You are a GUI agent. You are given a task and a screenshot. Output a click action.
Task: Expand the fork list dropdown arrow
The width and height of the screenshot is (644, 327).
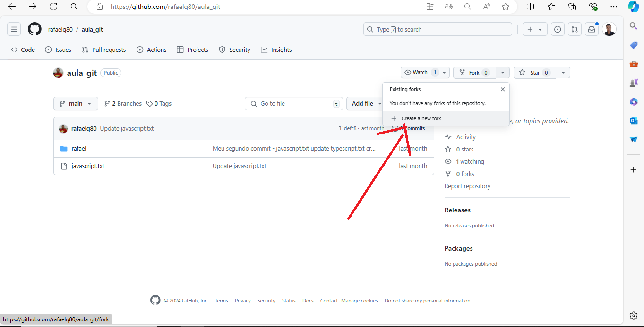(503, 73)
